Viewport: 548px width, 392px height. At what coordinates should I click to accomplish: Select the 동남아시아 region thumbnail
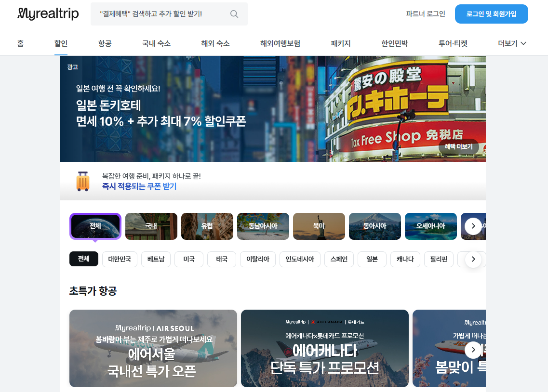click(263, 226)
